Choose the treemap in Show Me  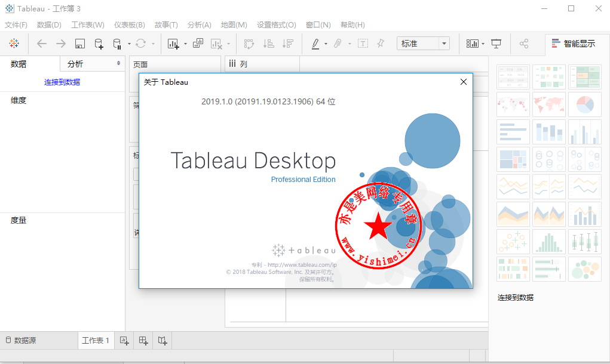[513, 159]
